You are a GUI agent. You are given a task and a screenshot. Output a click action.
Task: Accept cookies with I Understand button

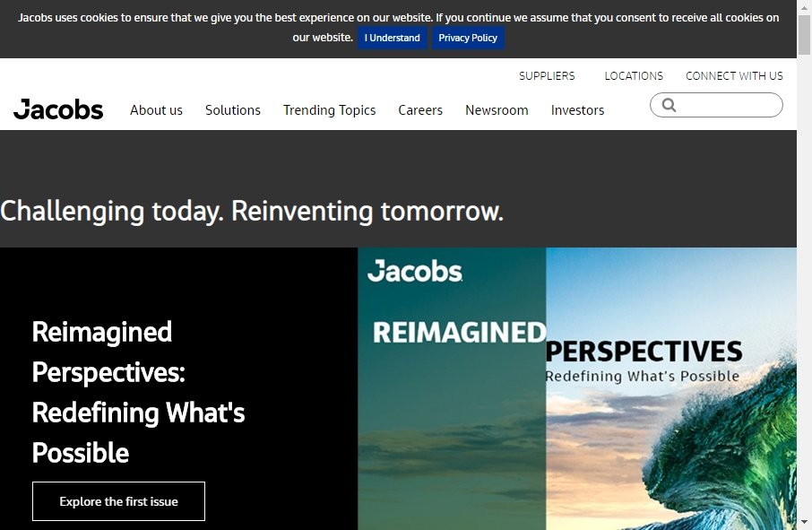392,38
